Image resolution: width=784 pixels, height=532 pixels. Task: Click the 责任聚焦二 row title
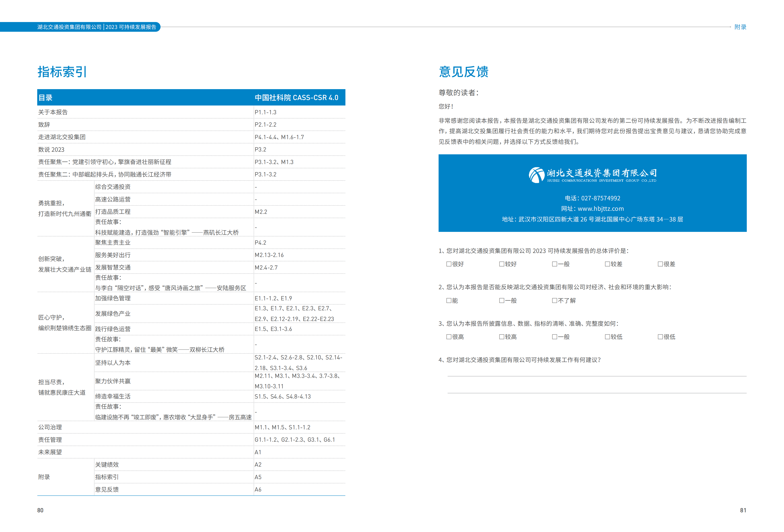point(105,174)
